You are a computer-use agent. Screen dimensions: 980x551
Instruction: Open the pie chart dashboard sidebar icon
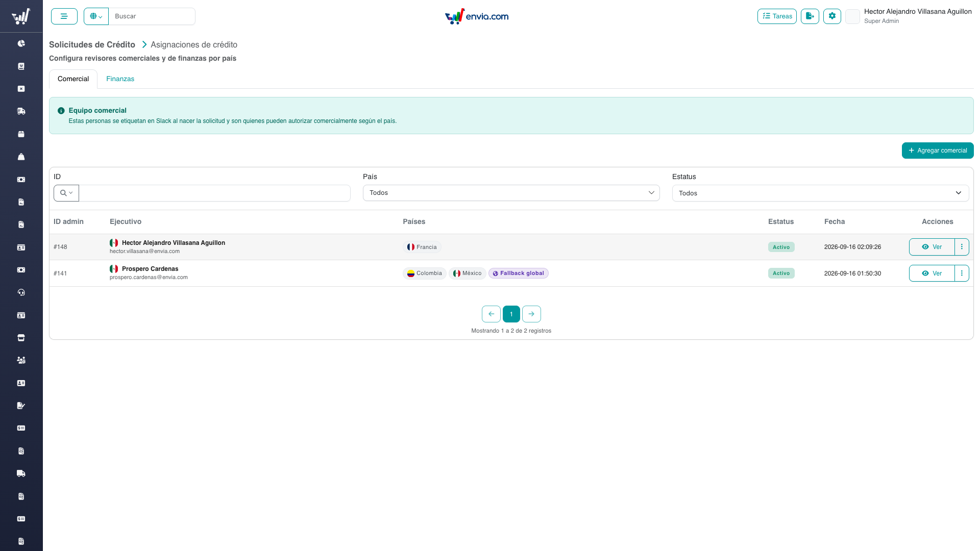[x=21, y=43]
